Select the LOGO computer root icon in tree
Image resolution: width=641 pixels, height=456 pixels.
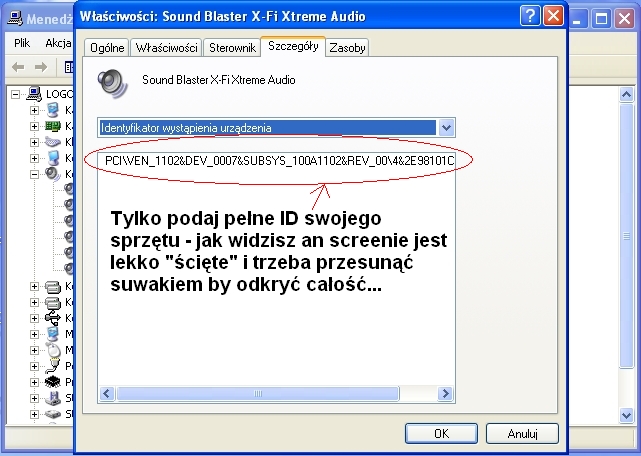(34, 94)
